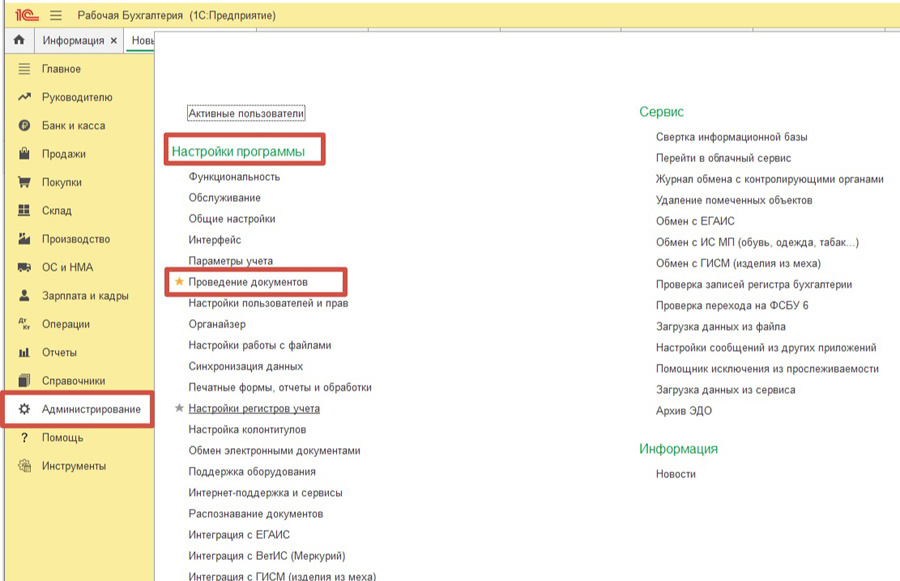
Task: Click the Зарплата и кадры person icon
Action: tap(24, 296)
